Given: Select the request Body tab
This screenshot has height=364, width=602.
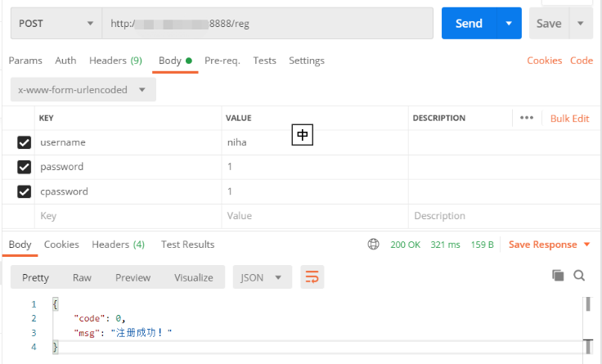Looking at the screenshot, I should click(175, 61).
